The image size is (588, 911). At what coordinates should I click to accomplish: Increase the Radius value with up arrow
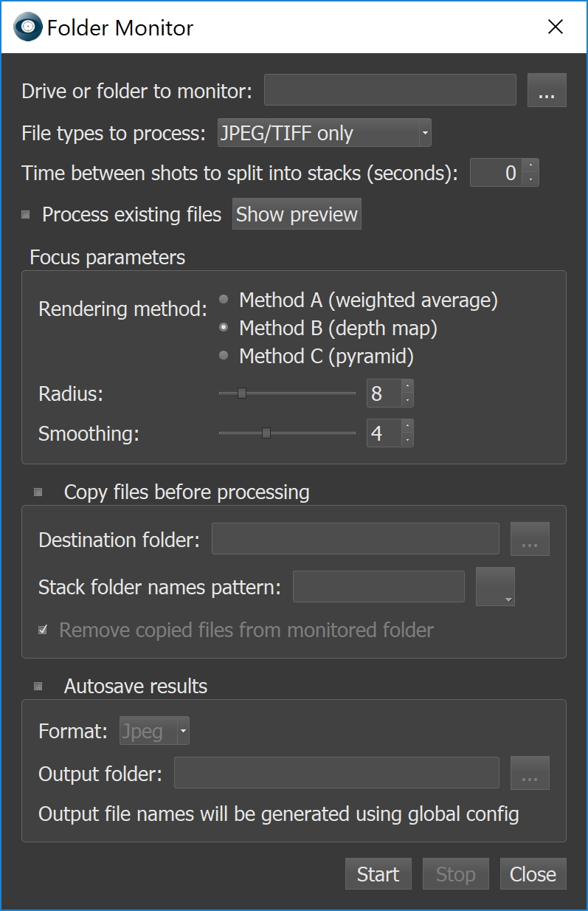coord(406,386)
